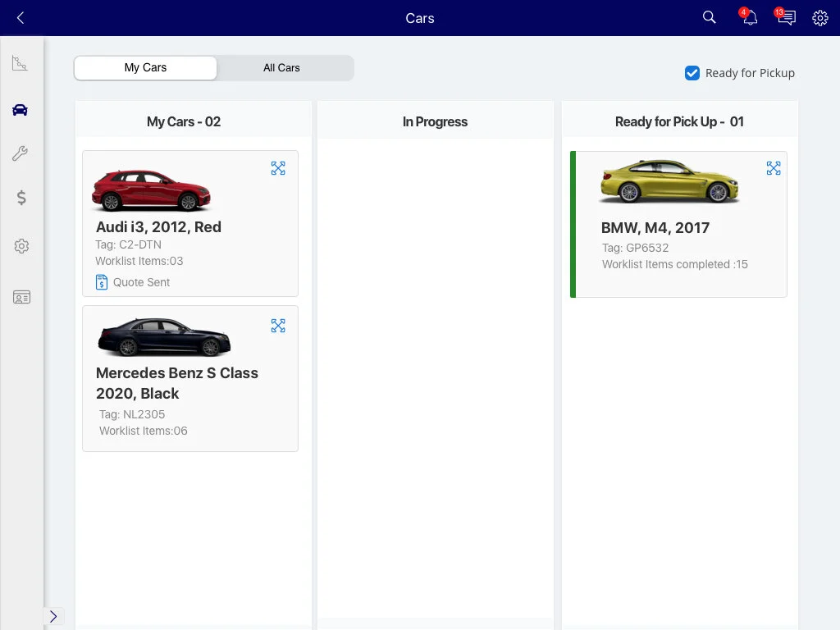
Task: Open the search icon in header
Action: pyautogui.click(x=709, y=17)
